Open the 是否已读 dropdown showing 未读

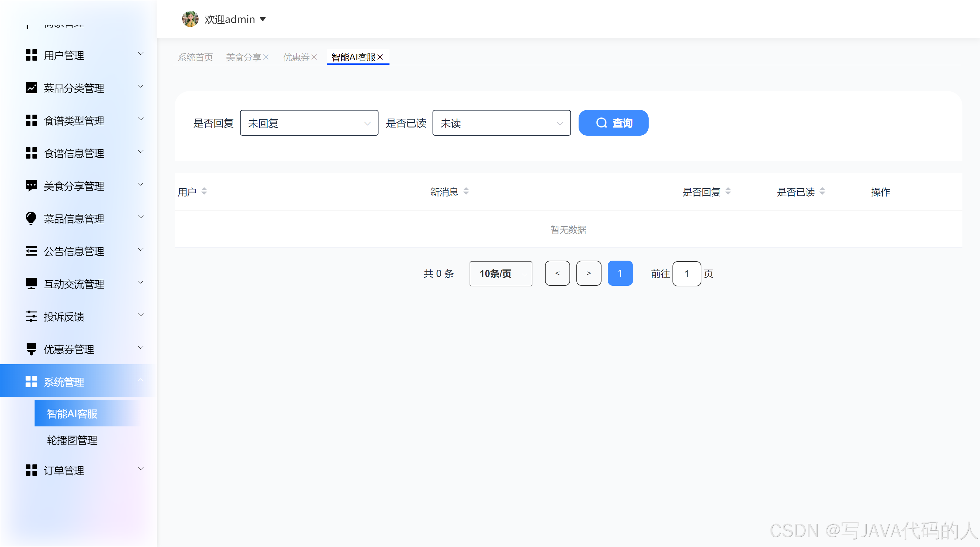(x=502, y=123)
